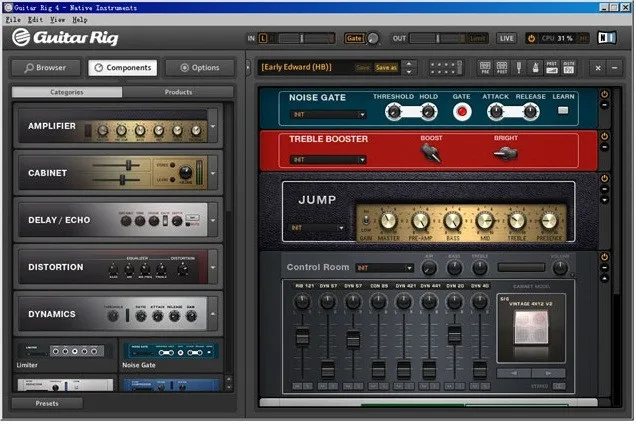
Task: Click the Control Room VOLUME knob
Action: point(560,268)
